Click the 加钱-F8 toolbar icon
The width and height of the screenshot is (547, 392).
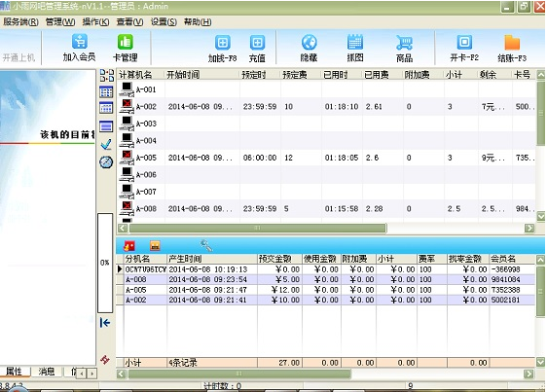point(223,43)
